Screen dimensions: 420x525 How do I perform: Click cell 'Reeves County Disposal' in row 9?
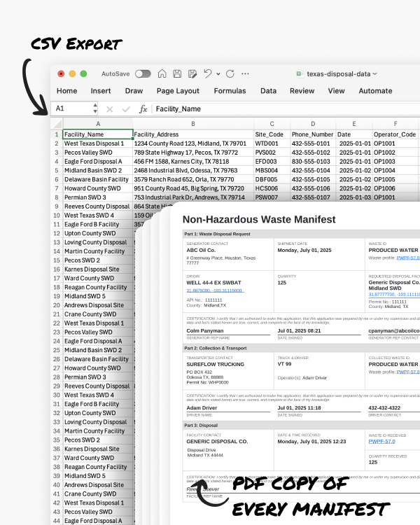(98, 206)
